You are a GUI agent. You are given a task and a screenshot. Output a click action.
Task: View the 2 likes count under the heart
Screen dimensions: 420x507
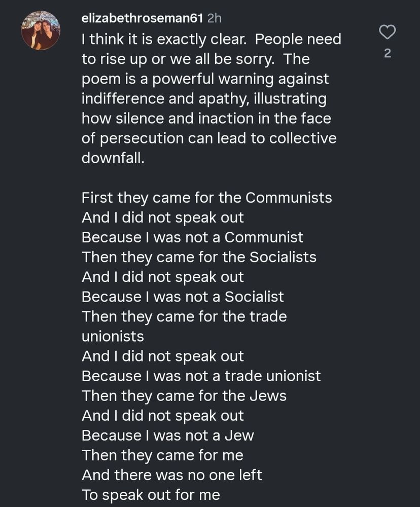(388, 53)
